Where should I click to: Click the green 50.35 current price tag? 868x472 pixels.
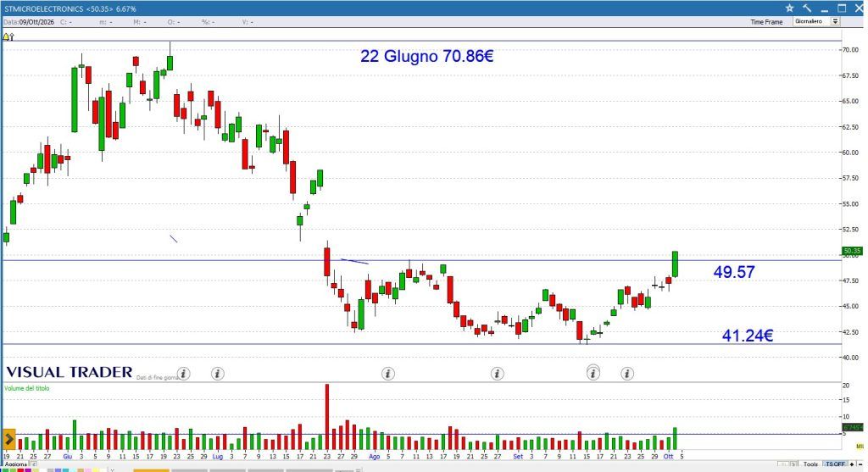point(851,251)
